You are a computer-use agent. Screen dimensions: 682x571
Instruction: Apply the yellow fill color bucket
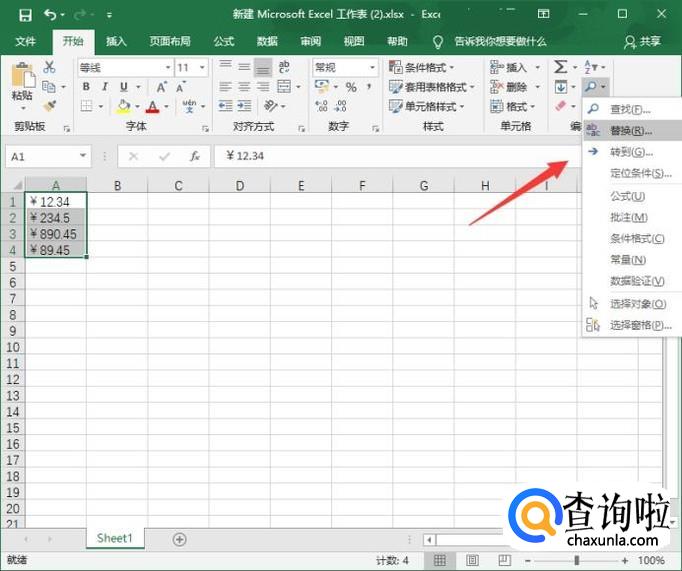pyautogui.click(x=124, y=106)
